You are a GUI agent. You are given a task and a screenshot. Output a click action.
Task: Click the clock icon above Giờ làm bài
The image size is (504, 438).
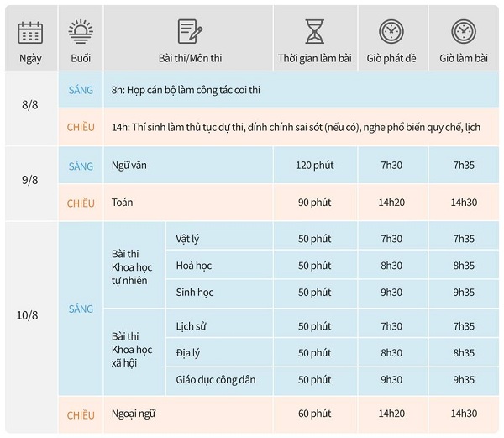click(x=464, y=31)
